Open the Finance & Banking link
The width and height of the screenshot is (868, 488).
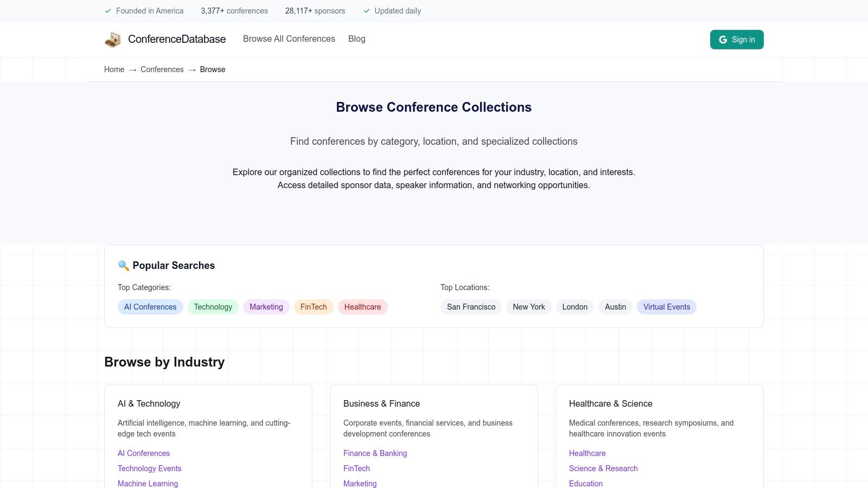click(x=375, y=453)
